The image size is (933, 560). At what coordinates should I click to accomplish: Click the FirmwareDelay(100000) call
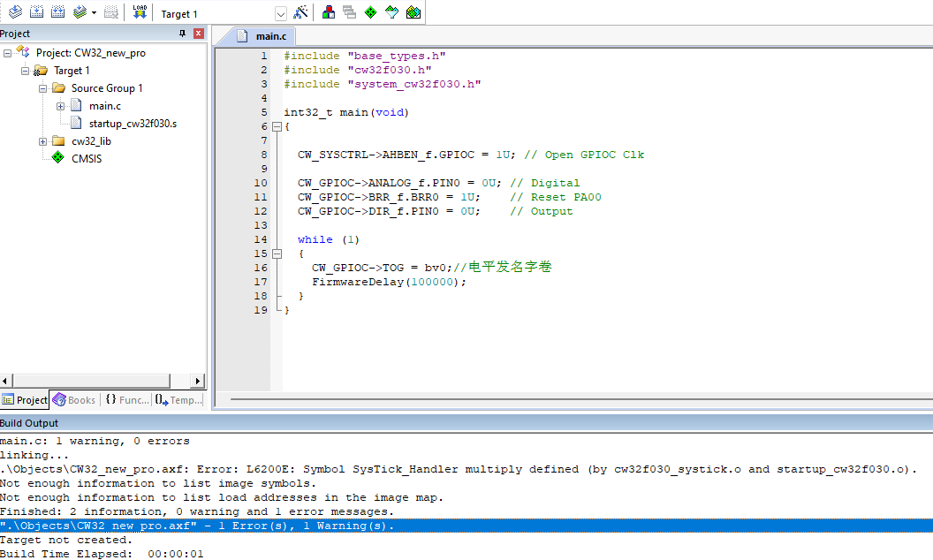pyautogui.click(x=389, y=282)
